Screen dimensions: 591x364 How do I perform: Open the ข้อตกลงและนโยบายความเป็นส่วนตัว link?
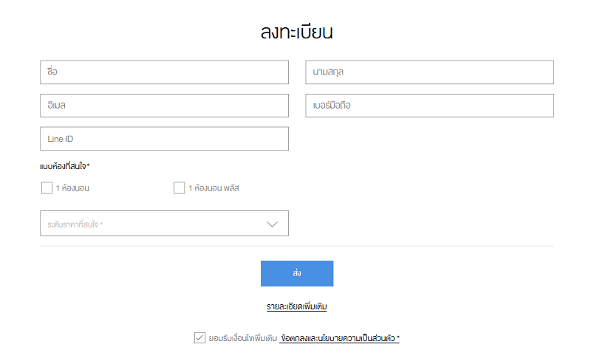[x=339, y=338]
